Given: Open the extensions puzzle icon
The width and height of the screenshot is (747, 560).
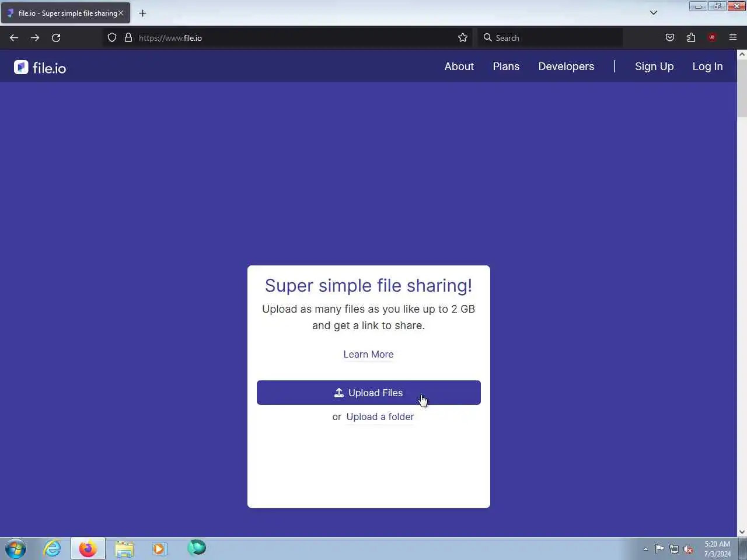Looking at the screenshot, I should click(691, 38).
